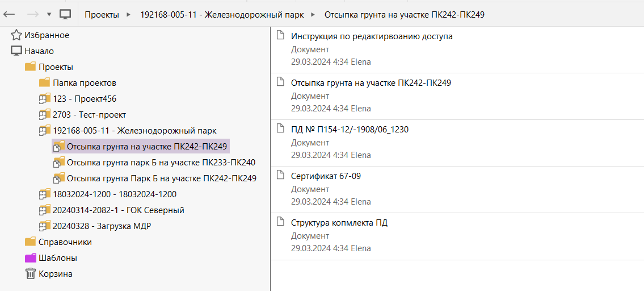Image resolution: width=644 pixels, height=291 pixels.
Task: Click Проекты in the breadcrumb path
Action: coord(102,15)
